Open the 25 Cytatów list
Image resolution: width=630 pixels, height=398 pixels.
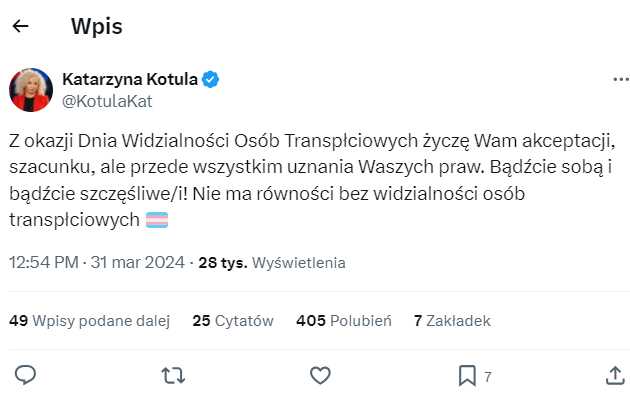pyautogui.click(x=233, y=320)
